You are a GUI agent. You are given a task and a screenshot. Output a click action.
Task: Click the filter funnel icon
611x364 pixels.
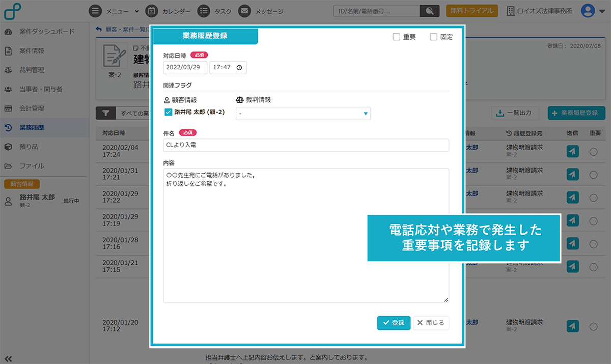pos(105,113)
